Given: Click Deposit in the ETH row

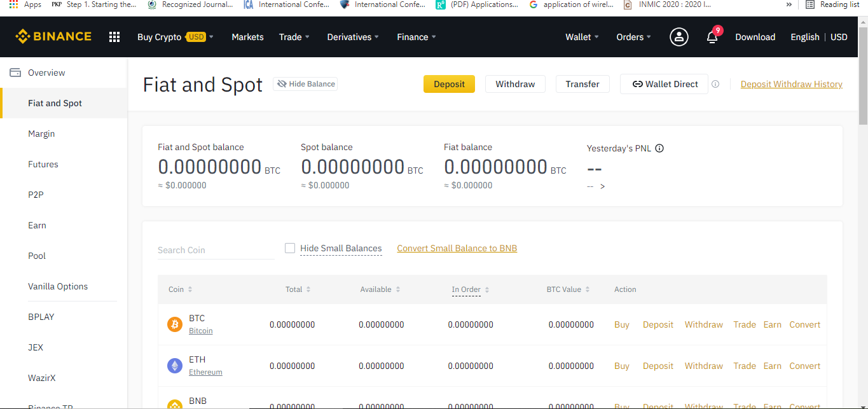Looking at the screenshot, I should click(x=658, y=366).
